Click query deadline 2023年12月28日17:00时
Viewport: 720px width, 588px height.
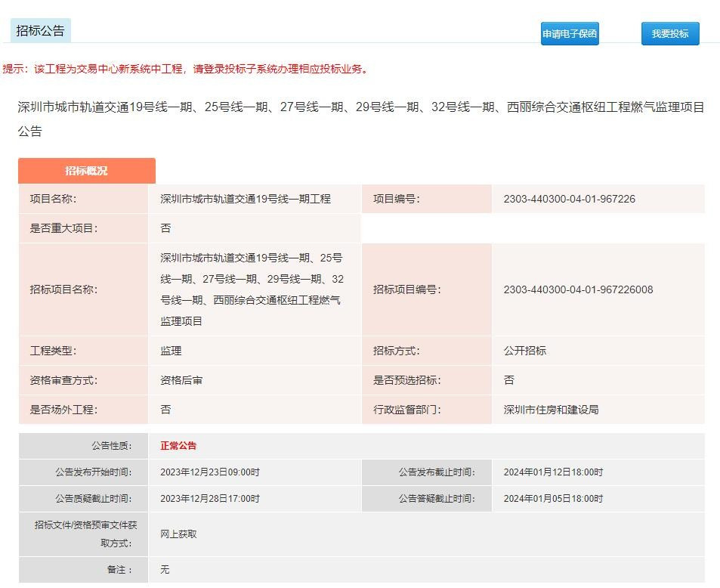[x=210, y=499]
